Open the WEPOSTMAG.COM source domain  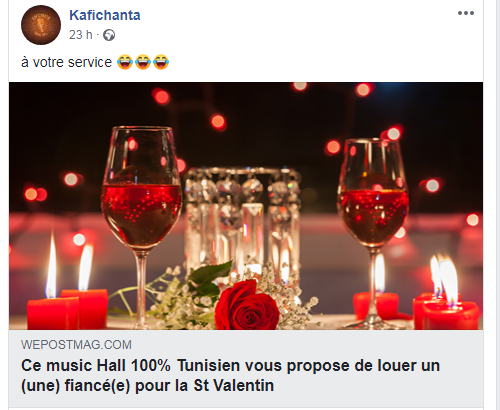76,345
